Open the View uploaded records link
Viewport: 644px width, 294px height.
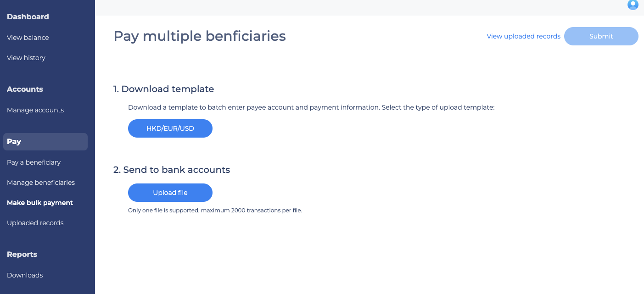523,36
